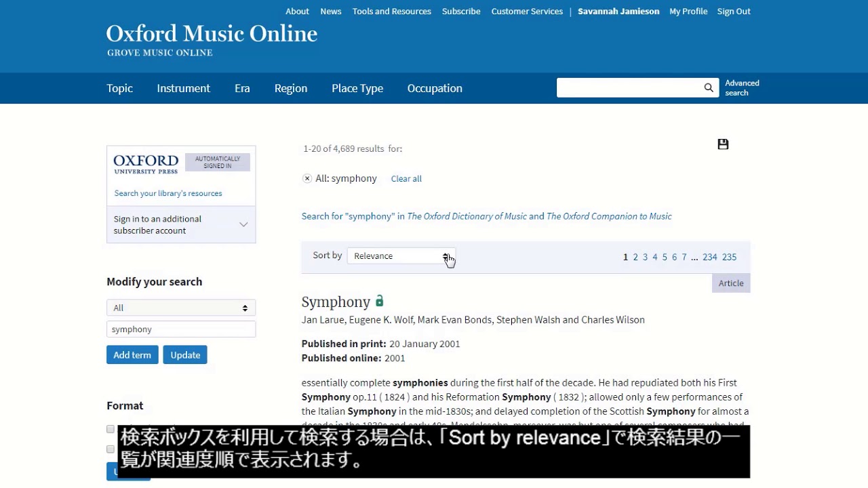The width and height of the screenshot is (868, 488).
Task: Go to results page 5
Action: pos(665,257)
